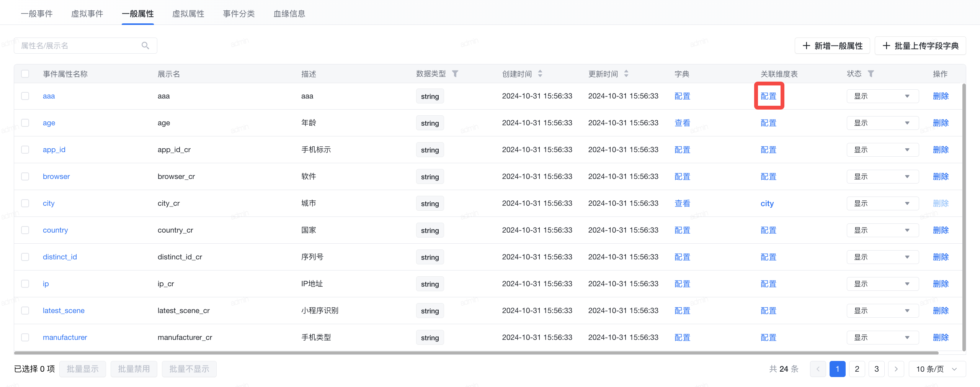Click the 小程序识别 description text

point(320,311)
